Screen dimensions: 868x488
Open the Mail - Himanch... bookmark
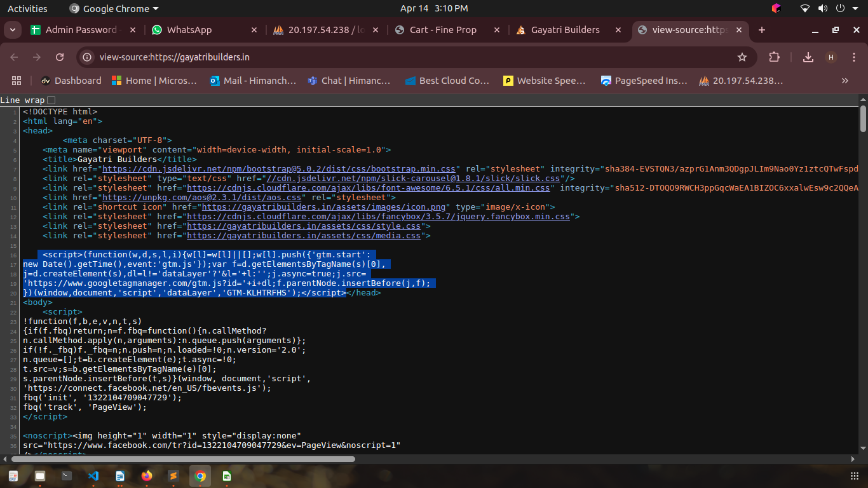point(252,81)
